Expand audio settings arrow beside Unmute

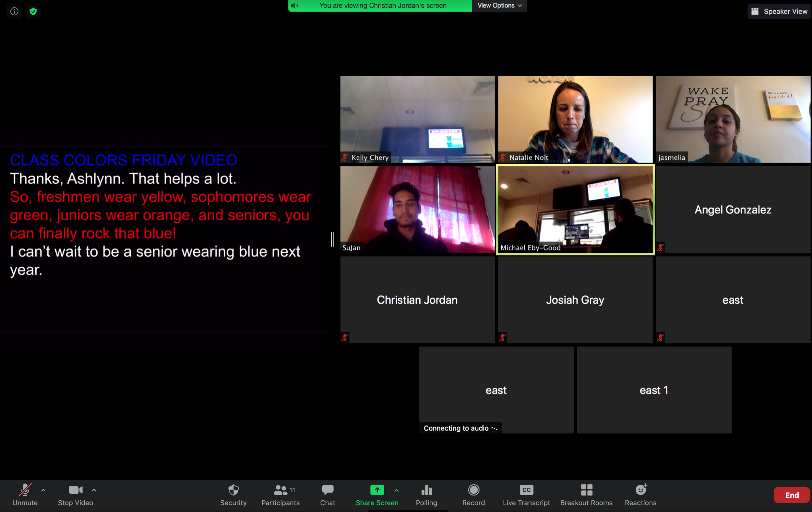point(43,490)
